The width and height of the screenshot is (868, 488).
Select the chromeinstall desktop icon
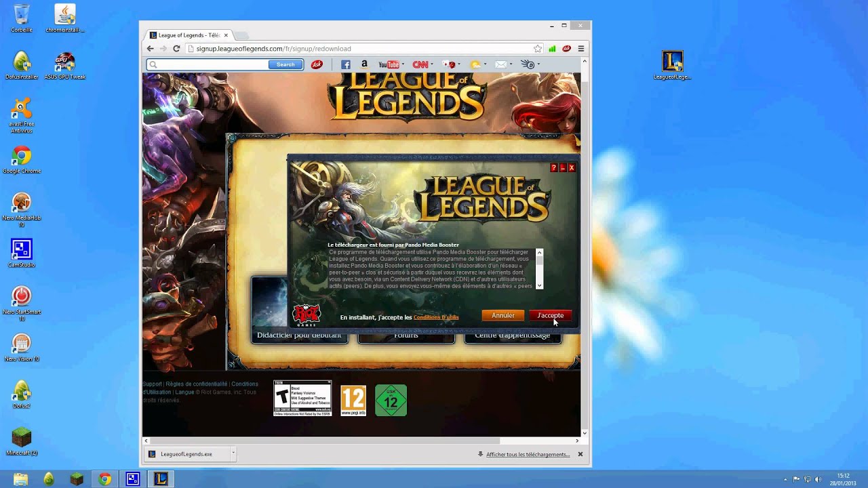65,18
